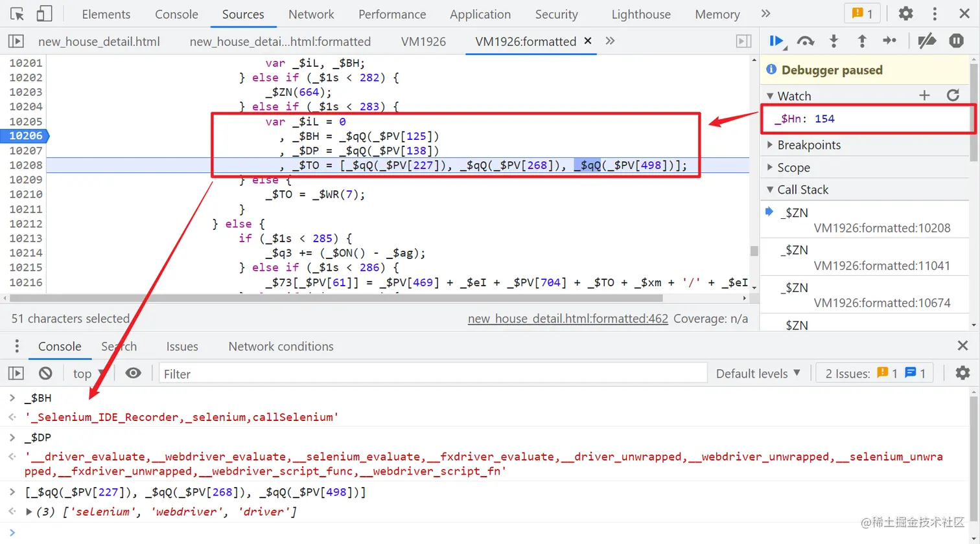980x544 pixels.
Task: Open the Memory panel
Action: [x=717, y=14]
